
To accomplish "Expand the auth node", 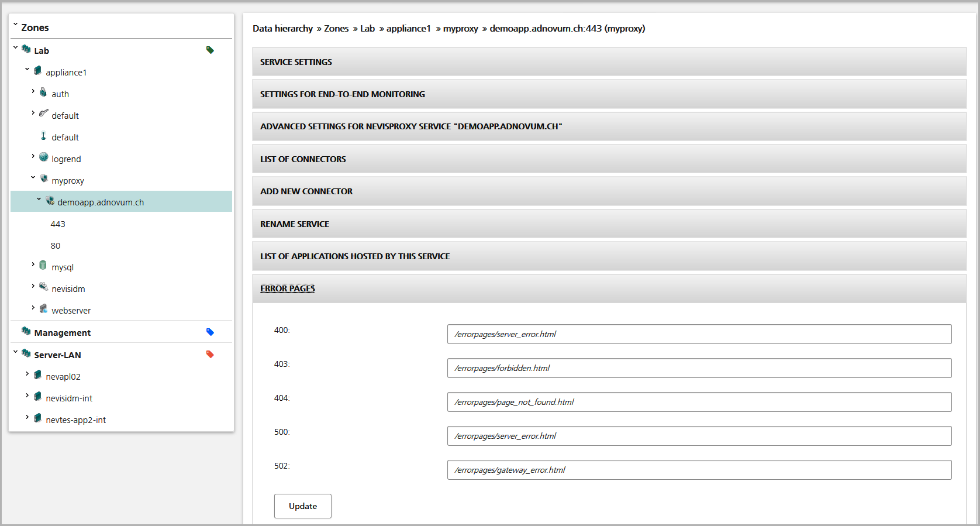I will pyautogui.click(x=33, y=91).
